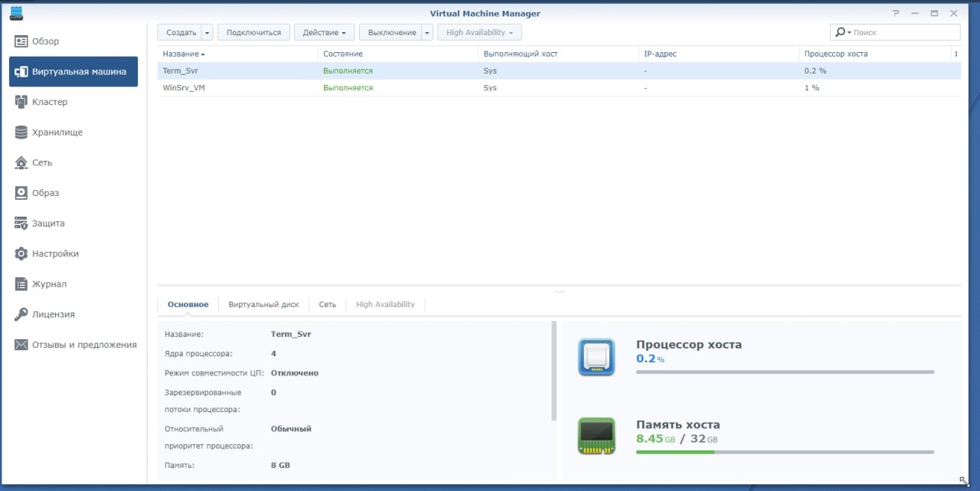Switch to the Основное tab

(188, 304)
